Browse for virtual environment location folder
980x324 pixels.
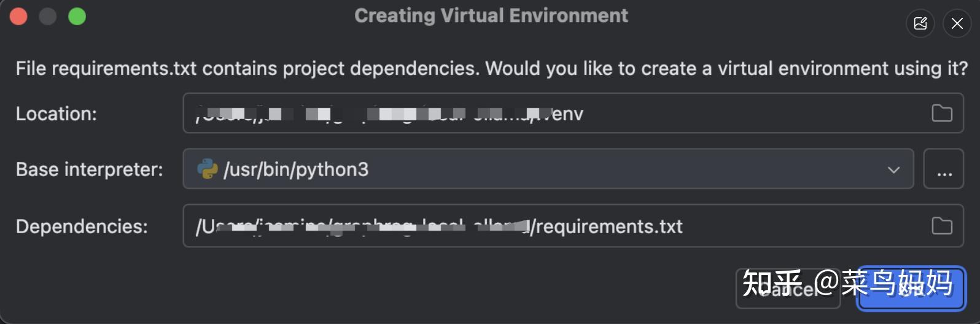941,114
